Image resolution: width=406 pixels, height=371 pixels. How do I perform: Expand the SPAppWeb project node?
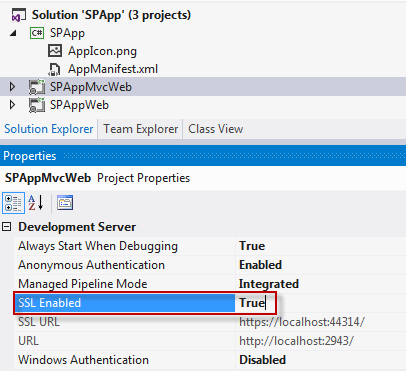click(x=12, y=105)
